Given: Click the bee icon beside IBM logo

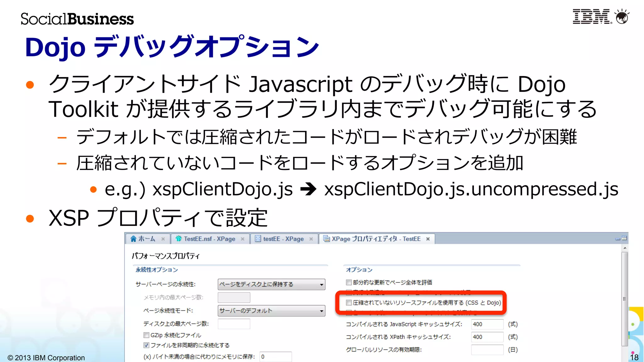Looking at the screenshot, I should [x=622, y=17].
